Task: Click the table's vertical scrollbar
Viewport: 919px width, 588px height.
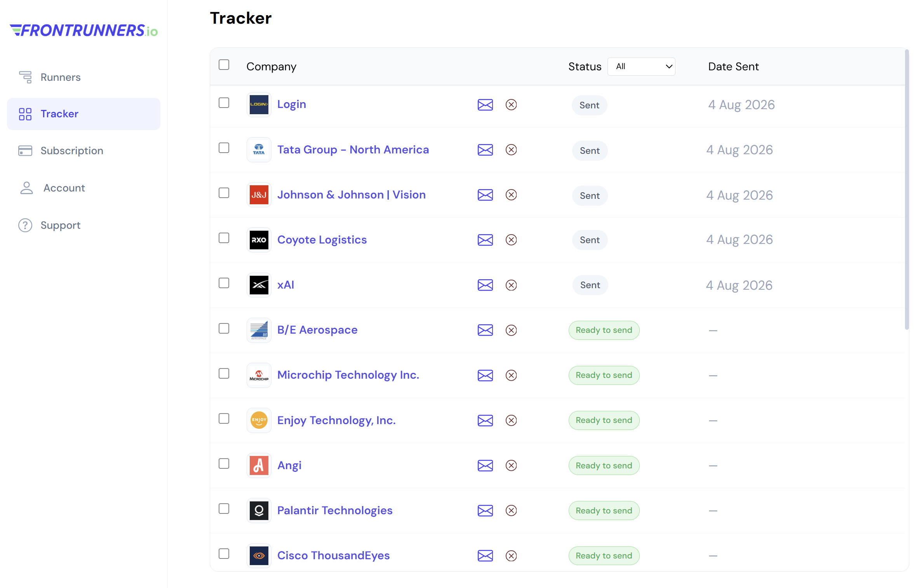Action: [907, 190]
